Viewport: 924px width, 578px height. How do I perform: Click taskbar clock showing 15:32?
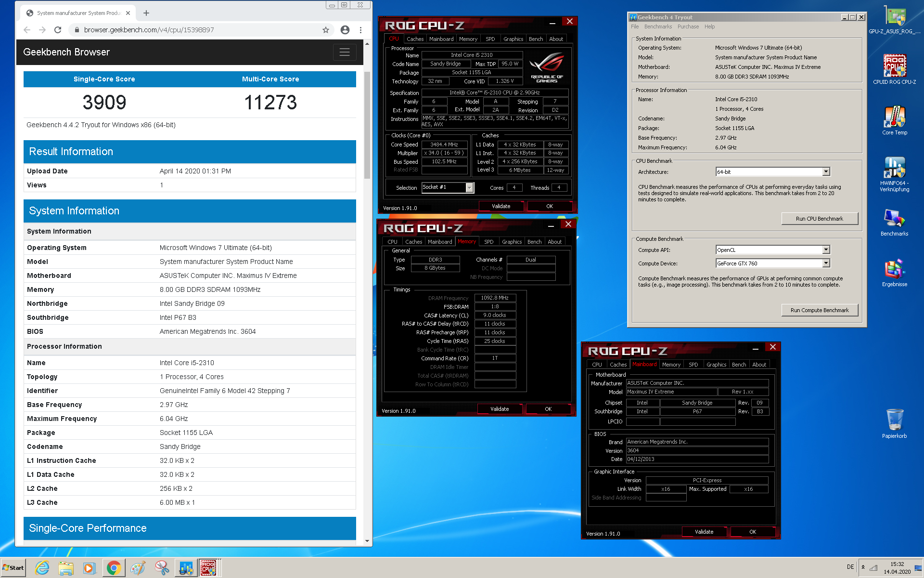[897, 568]
